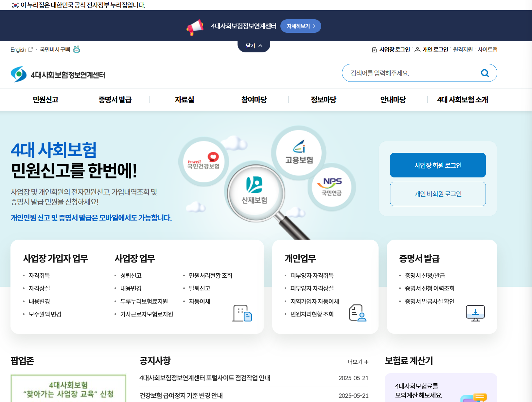Open 사이트맵 link

tap(488, 49)
